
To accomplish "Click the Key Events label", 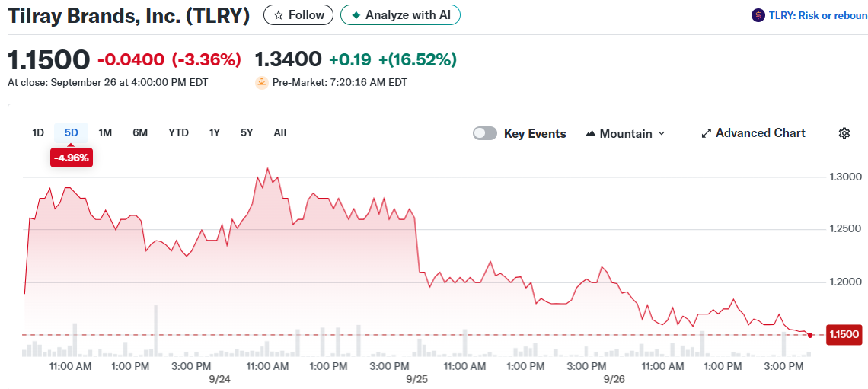I will click(x=535, y=133).
